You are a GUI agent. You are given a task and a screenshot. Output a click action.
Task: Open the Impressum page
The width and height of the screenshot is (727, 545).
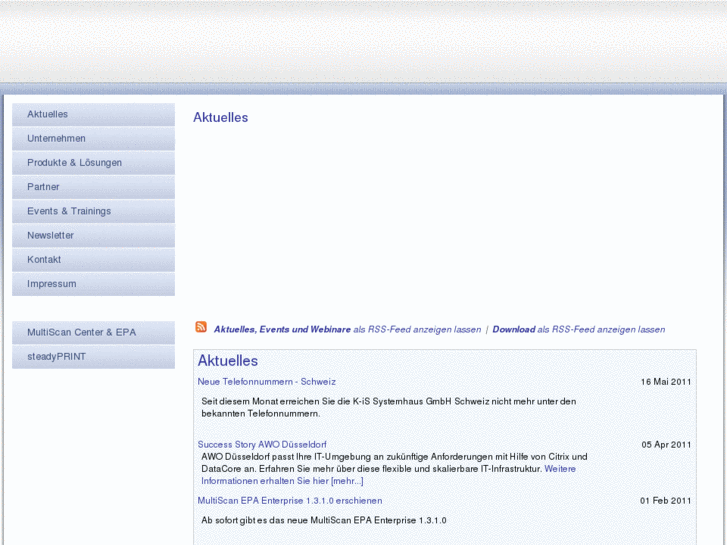point(93,284)
